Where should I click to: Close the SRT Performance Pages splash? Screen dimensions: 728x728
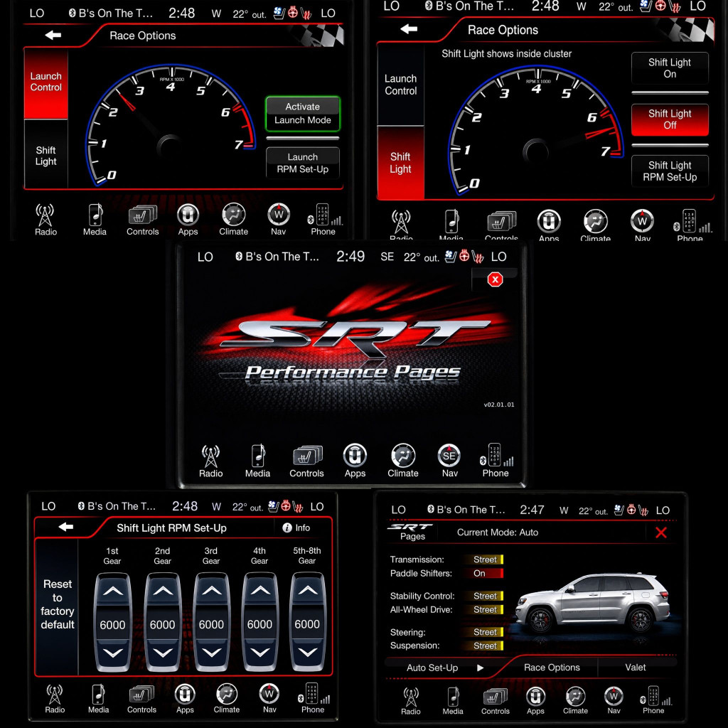click(495, 279)
